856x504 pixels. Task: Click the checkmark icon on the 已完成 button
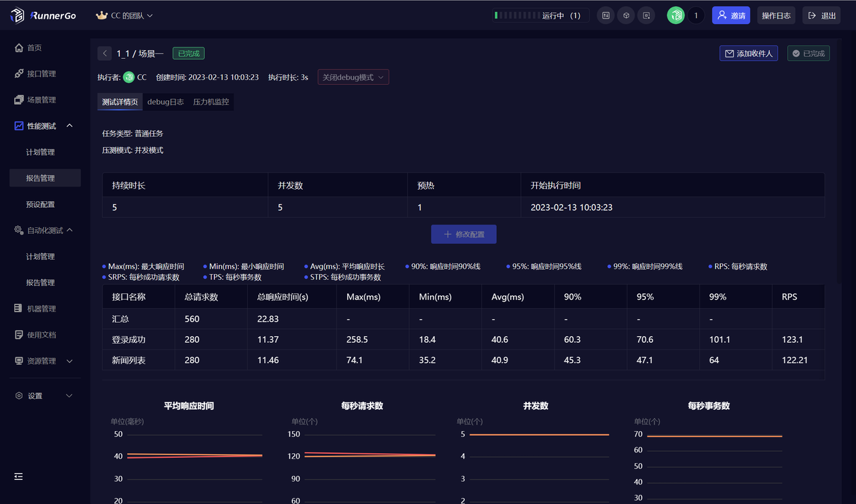797,53
